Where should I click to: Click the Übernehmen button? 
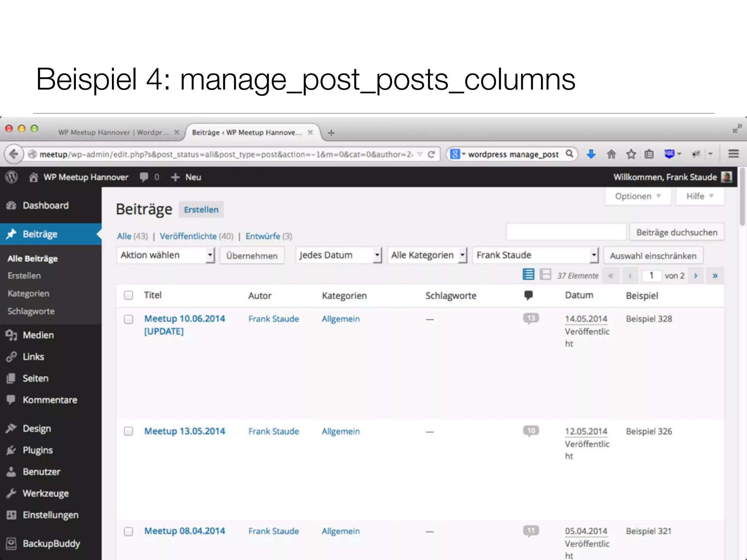click(x=252, y=256)
